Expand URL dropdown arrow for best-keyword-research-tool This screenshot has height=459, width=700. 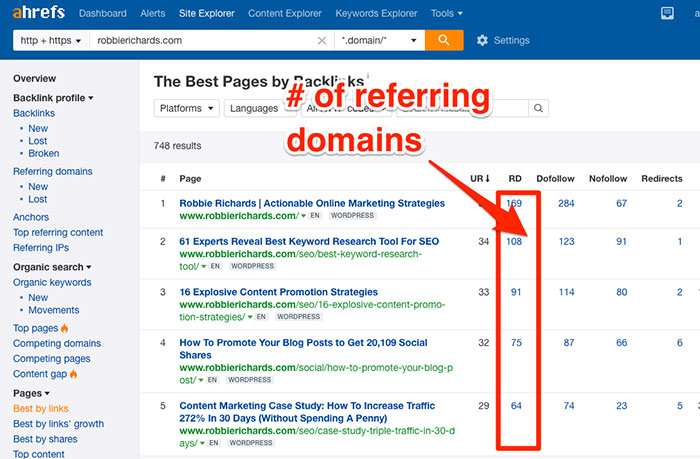[x=204, y=267]
